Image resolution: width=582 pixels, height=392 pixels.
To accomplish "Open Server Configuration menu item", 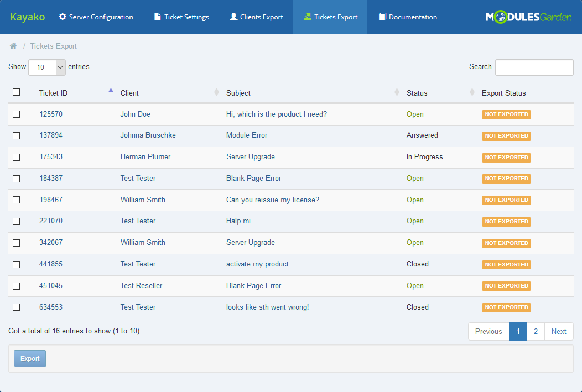I will 96,17.
